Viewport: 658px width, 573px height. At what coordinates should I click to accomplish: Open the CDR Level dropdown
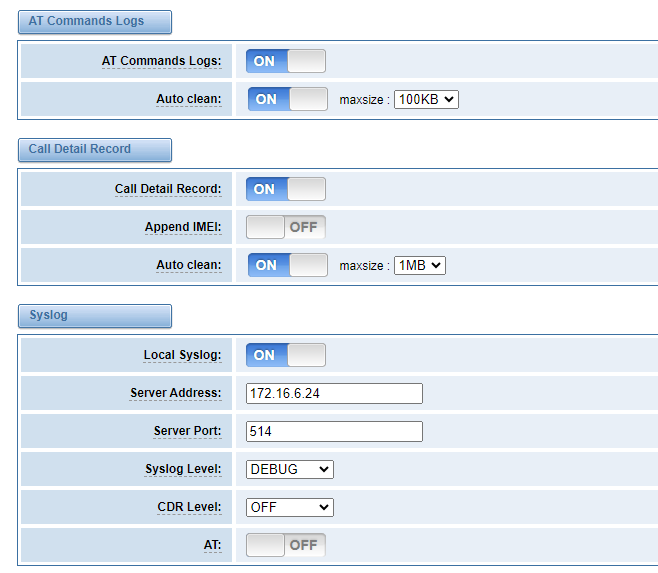290,508
